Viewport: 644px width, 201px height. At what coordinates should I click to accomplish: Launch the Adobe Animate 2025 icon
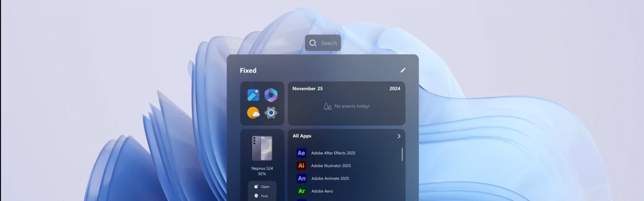pos(302,179)
